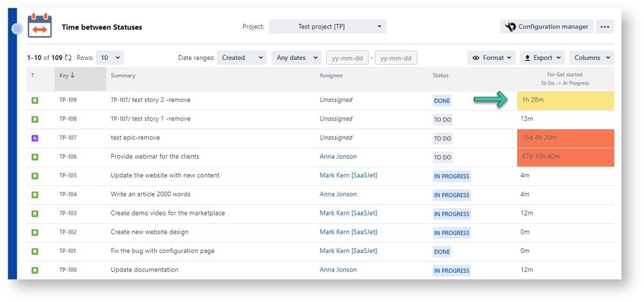Click the T type column header
This screenshot has height=302, width=644.
[x=32, y=75]
